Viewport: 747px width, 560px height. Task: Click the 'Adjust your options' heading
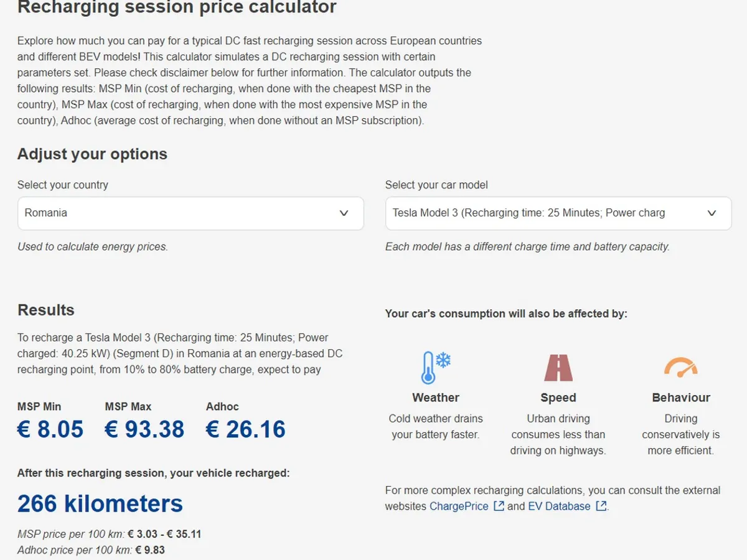click(x=92, y=154)
